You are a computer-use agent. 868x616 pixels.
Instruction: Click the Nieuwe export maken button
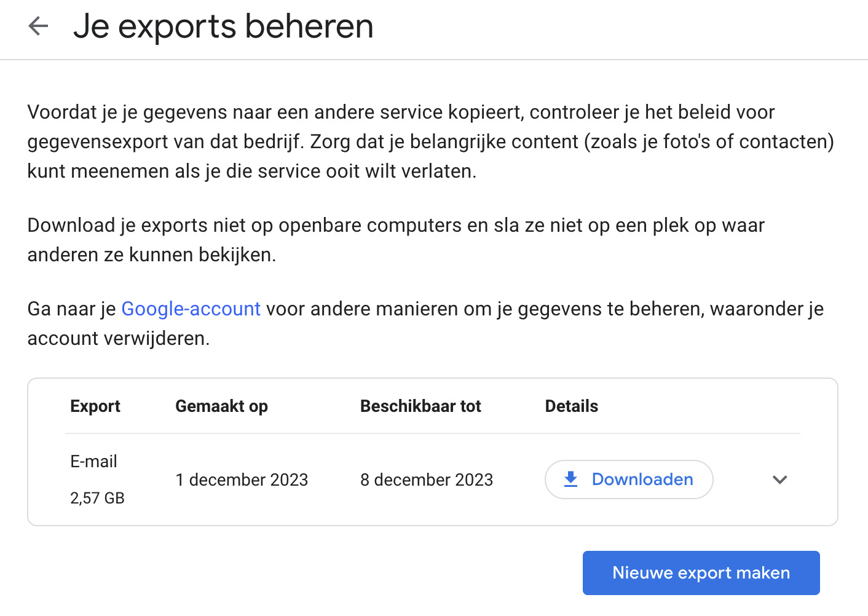701,573
